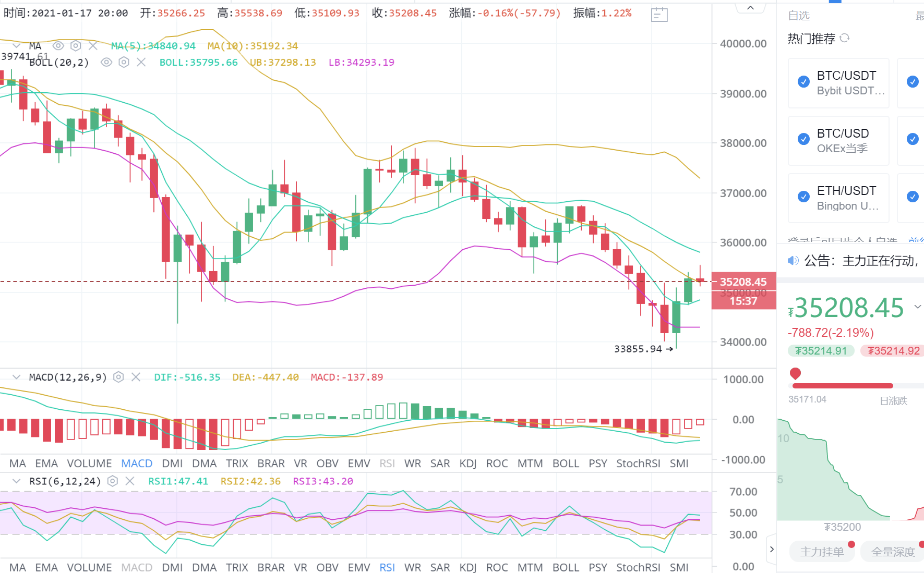Open the BTC/USDT Bybit pair card
The image size is (924, 573).
click(x=838, y=83)
